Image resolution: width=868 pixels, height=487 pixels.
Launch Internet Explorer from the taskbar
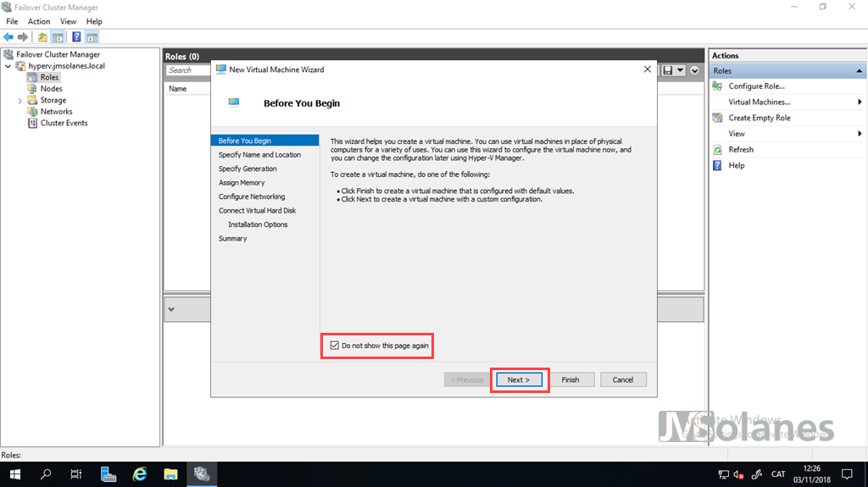[x=140, y=474]
